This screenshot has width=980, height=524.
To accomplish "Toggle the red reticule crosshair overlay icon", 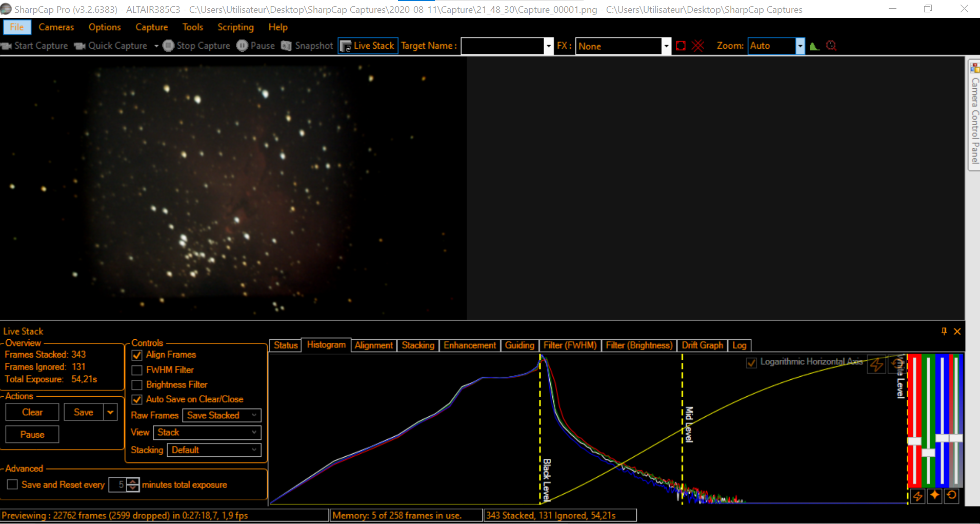I will pyautogui.click(x=697, y=46).
